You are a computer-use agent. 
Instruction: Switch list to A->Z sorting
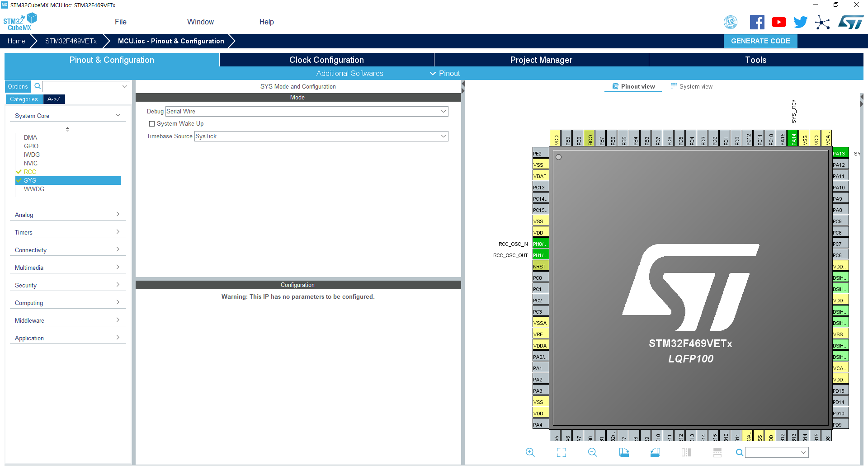point(54,99)
